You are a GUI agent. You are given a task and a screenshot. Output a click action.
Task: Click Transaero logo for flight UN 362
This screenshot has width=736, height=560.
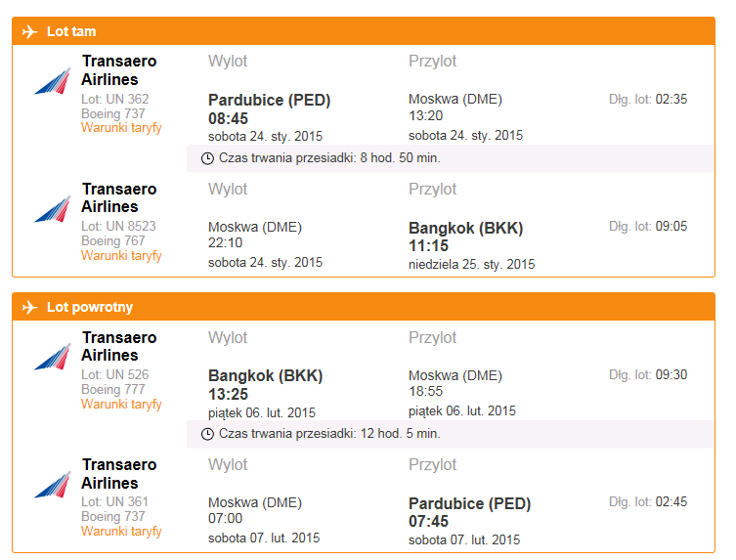53,81
